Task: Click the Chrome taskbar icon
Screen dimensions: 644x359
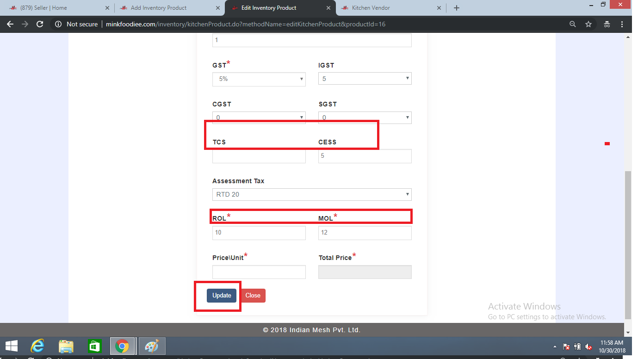Action: (122, 346)
